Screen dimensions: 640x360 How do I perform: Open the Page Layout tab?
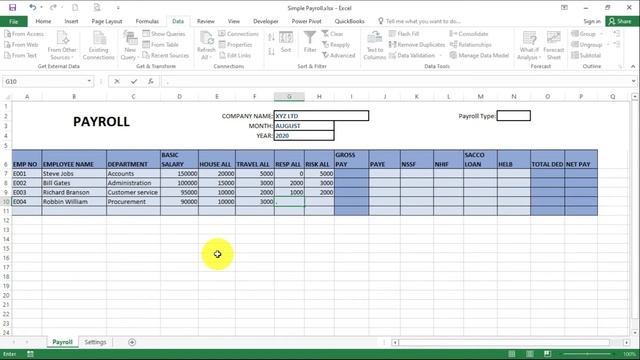[107, 21]
